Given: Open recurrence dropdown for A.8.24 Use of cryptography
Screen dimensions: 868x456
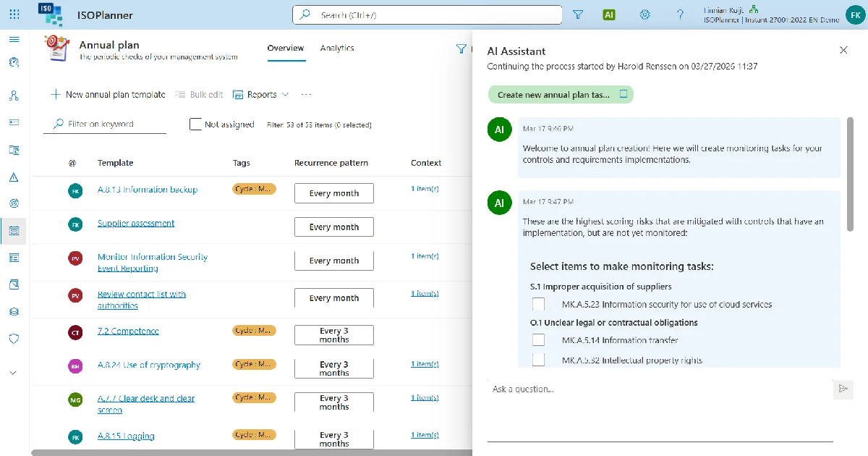Looking at the screenshot, I should (334, 368).
